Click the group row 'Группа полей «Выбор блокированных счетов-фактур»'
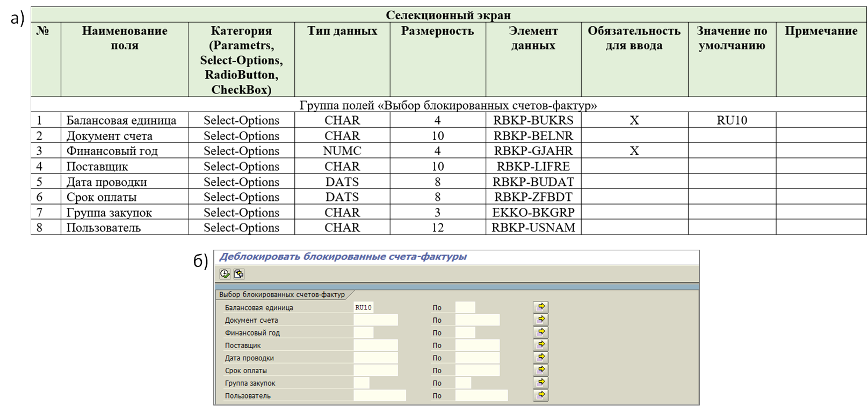 [x=449, y=105]
